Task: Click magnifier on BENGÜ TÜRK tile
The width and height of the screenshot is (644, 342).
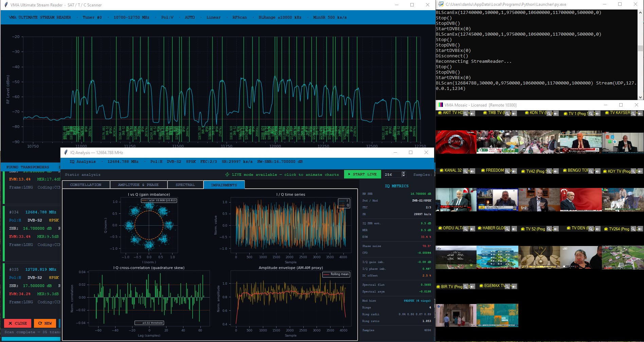Action: [x=591, y=171]
